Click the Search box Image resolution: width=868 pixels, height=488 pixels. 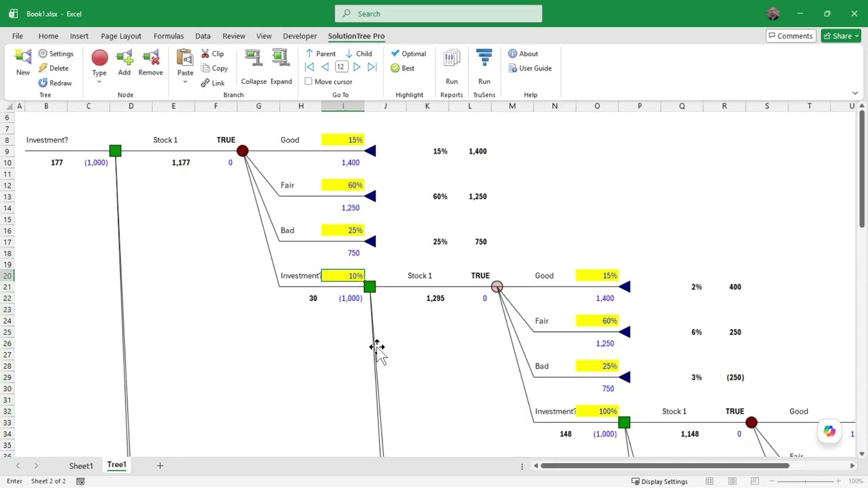[x=438, y=14]
